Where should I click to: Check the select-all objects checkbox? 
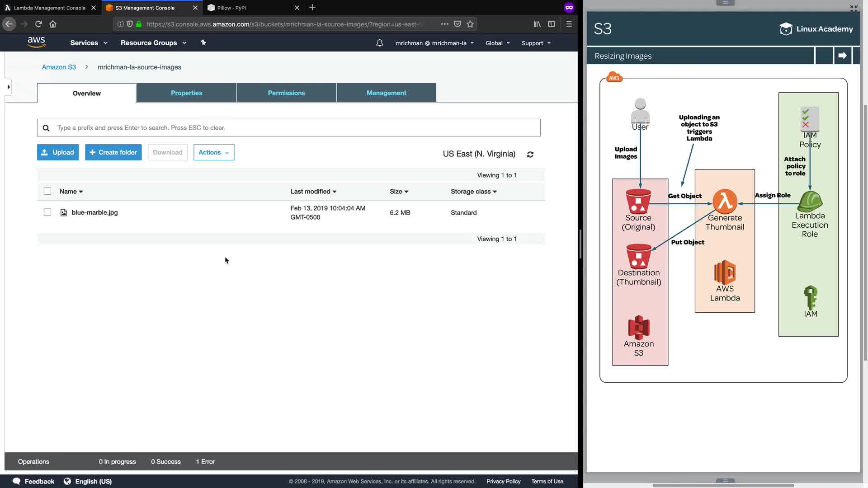pyautogui.click(x=47, y=191)
